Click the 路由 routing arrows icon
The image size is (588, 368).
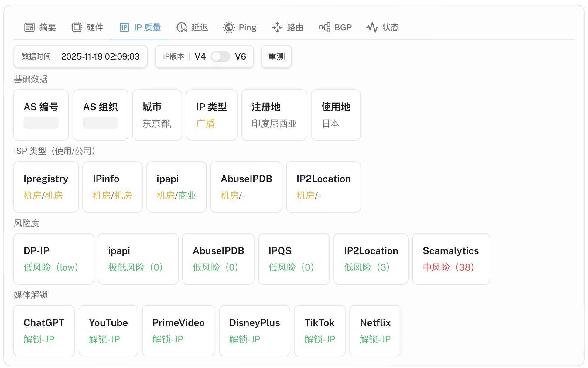pos(277,27)
